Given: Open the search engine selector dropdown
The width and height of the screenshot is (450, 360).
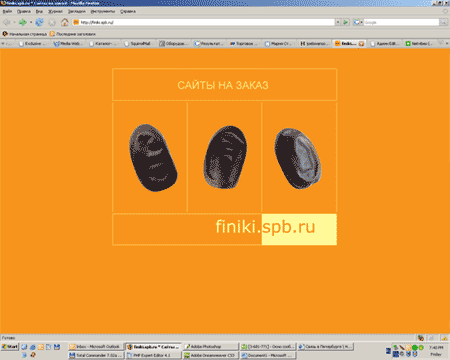Looking at the screenshot, I should coord(358,22).
